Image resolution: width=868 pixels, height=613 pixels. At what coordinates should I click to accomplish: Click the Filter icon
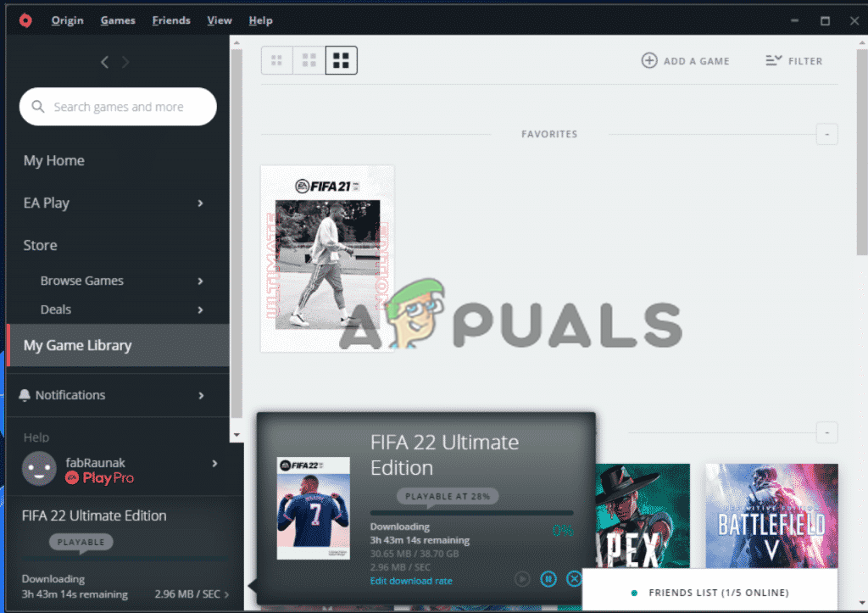[x=773, y=60]
